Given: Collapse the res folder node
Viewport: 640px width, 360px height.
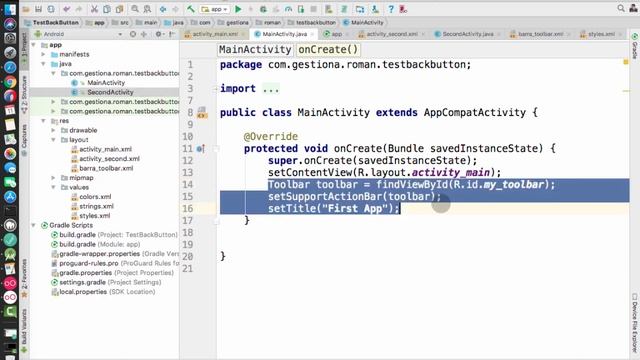Looking at the screenshot, I should (x=44, y=121).
